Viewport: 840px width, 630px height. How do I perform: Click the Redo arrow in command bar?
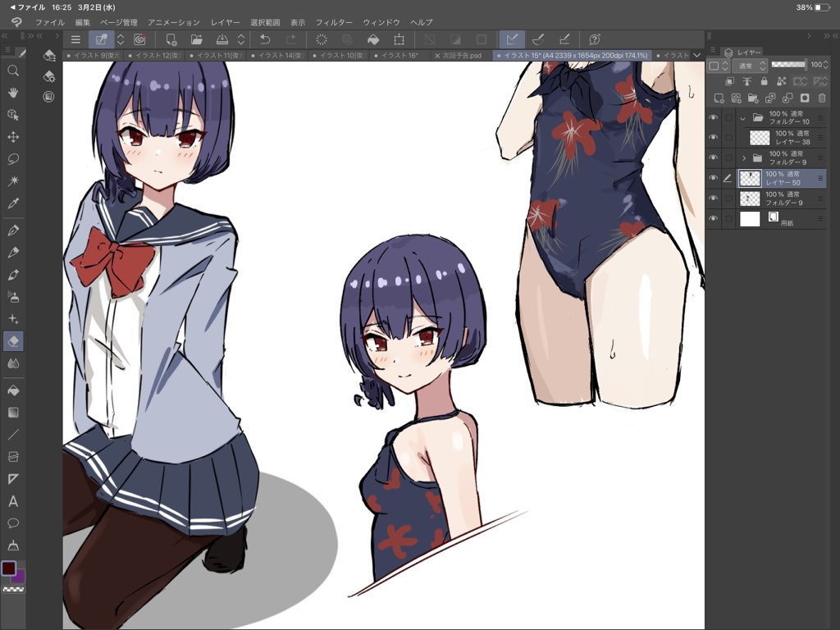tap(290, 39)
